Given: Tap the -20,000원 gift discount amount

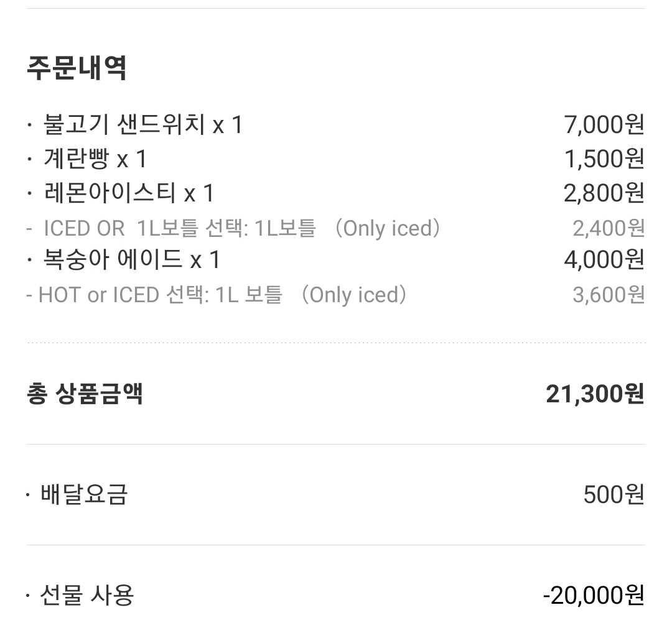Looking at the screenshot, I should coord(594,595).
